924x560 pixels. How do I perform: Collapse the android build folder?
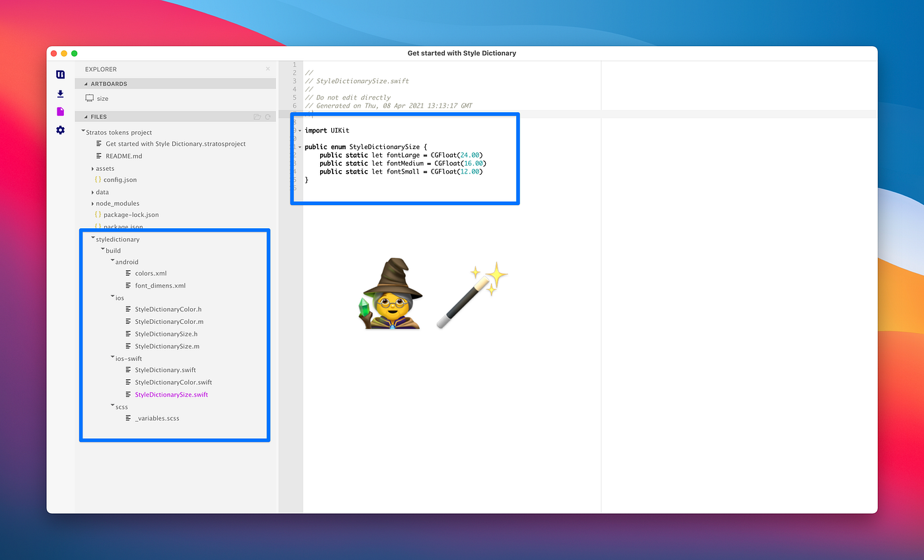[x=114, y=262]
